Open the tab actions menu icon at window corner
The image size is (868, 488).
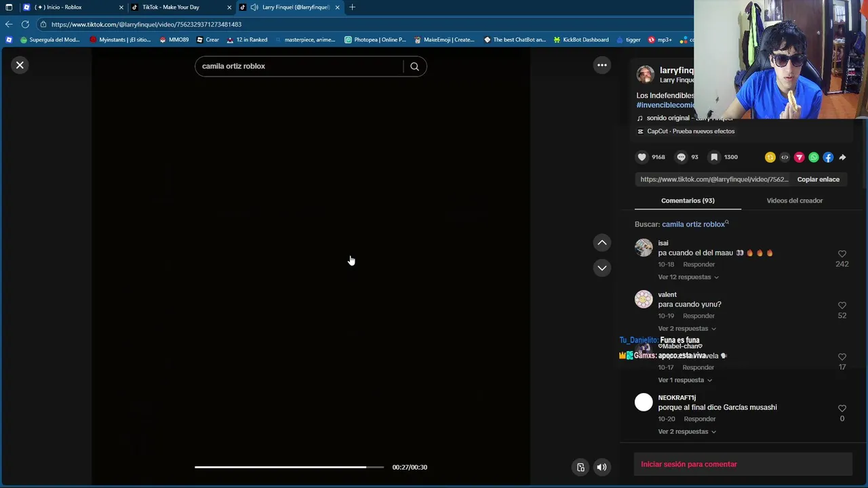(x=9, y=7)
